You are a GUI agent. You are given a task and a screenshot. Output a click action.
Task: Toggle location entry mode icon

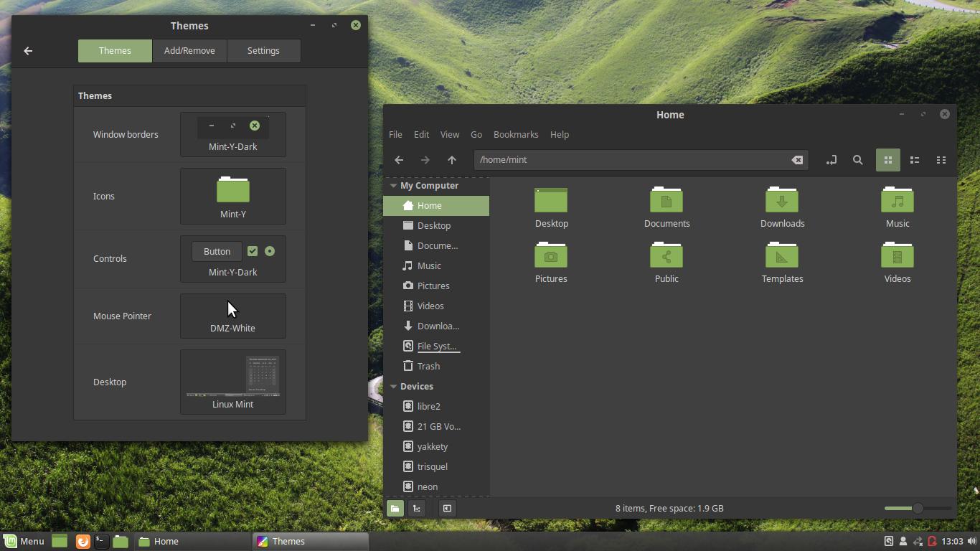pyautogui.click(x=831, y=160)
